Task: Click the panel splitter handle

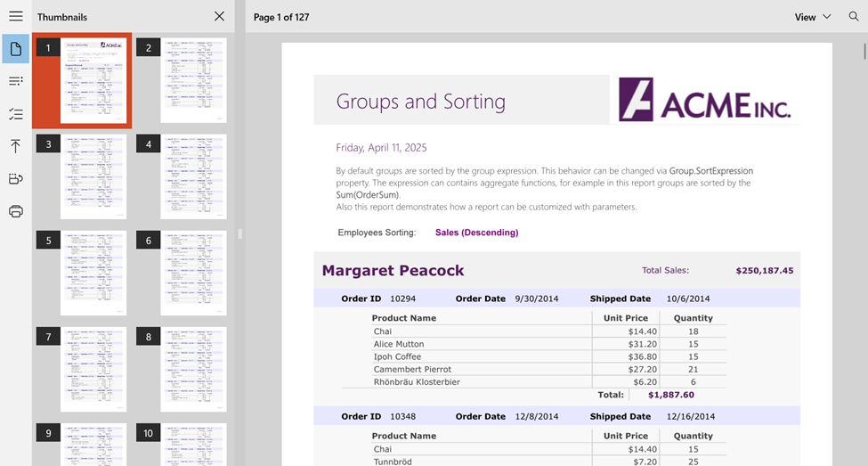Action: (x=239, y=234)
